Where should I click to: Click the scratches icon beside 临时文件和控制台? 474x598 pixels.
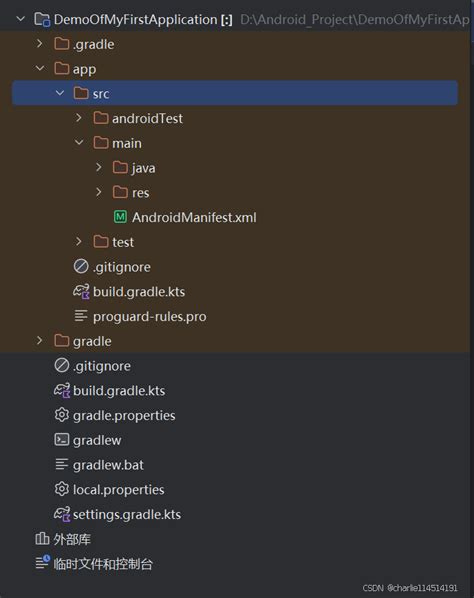coord(42,562)
